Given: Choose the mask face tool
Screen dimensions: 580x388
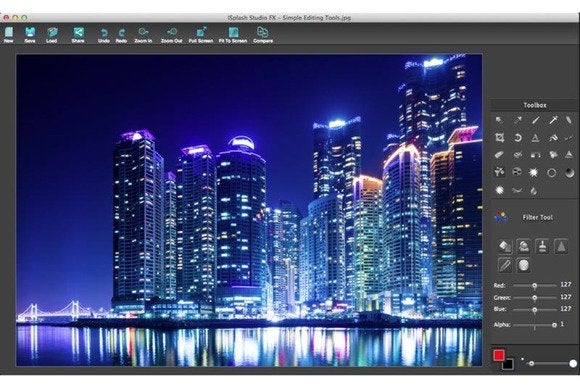Looking at the screenshot, I should [517, 172].
